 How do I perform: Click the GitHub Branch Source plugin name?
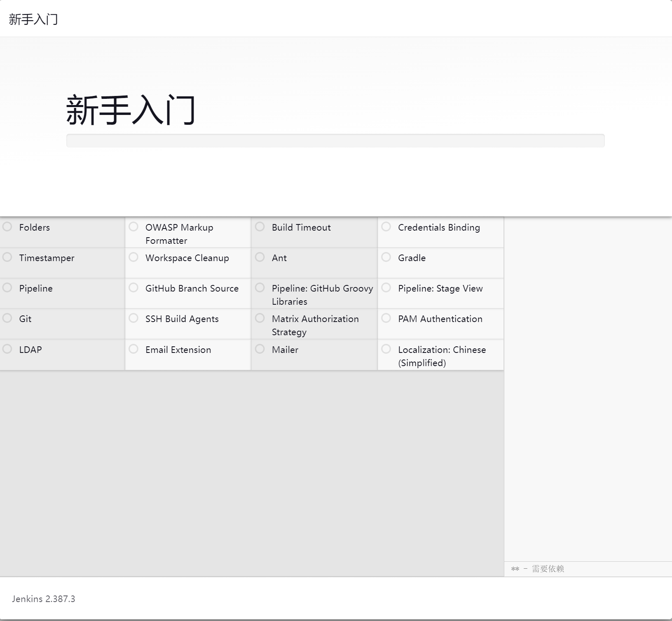[192, 288]
